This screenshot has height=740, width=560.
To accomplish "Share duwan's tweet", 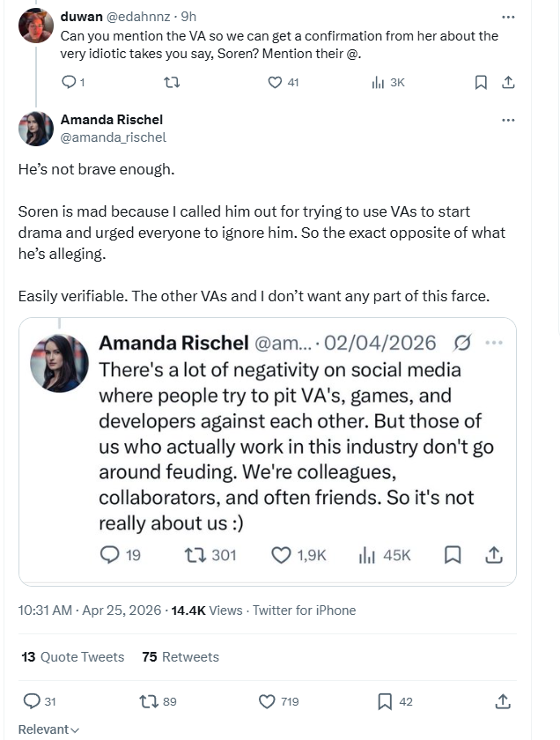I will [507, 82].
